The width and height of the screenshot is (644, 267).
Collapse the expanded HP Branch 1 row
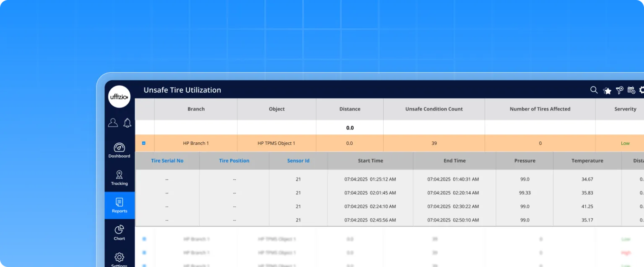144,143
